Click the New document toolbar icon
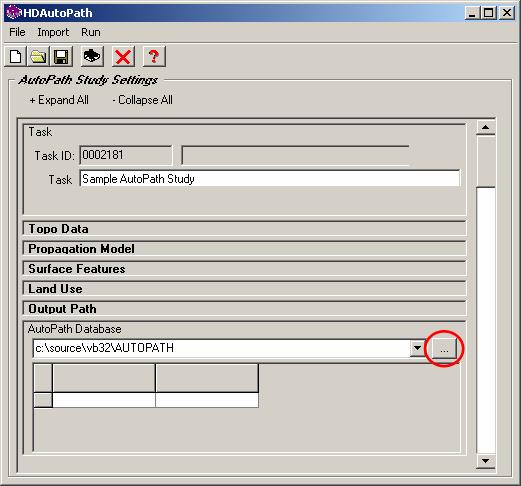Screen dimensions: 521x486 click(15, 56)
